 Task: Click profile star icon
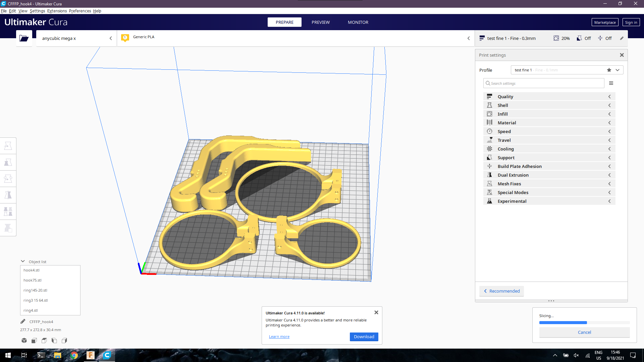click(609, 70)
